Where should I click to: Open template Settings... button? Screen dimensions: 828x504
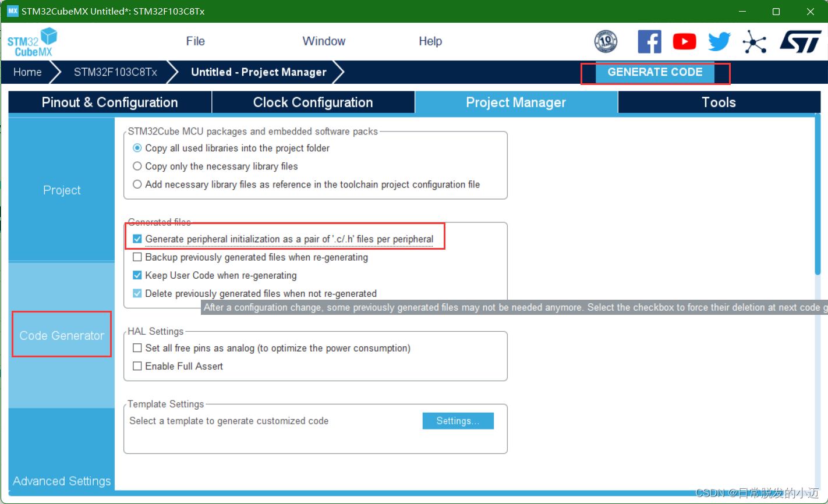coord(458,421)
